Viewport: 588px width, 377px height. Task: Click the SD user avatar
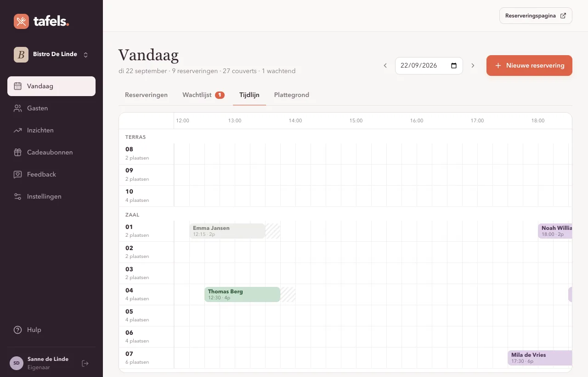pos(17,363)
